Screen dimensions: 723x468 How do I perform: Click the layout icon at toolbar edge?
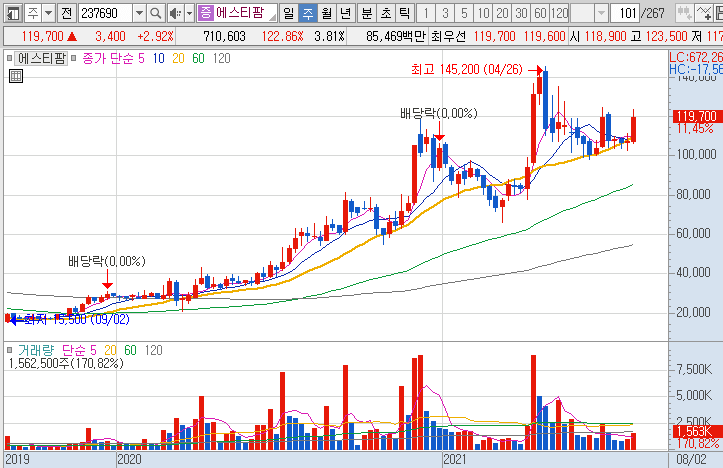[718, 13]
